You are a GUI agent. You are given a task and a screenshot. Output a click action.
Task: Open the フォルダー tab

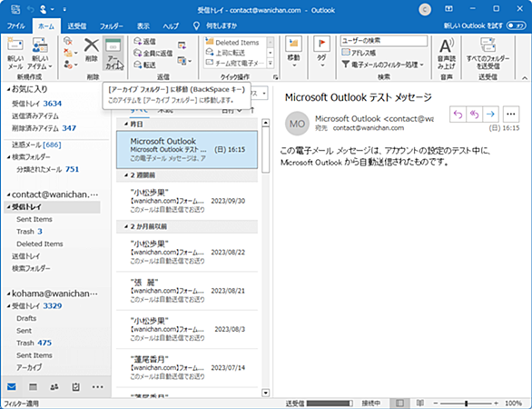click(x=112, y=26)
